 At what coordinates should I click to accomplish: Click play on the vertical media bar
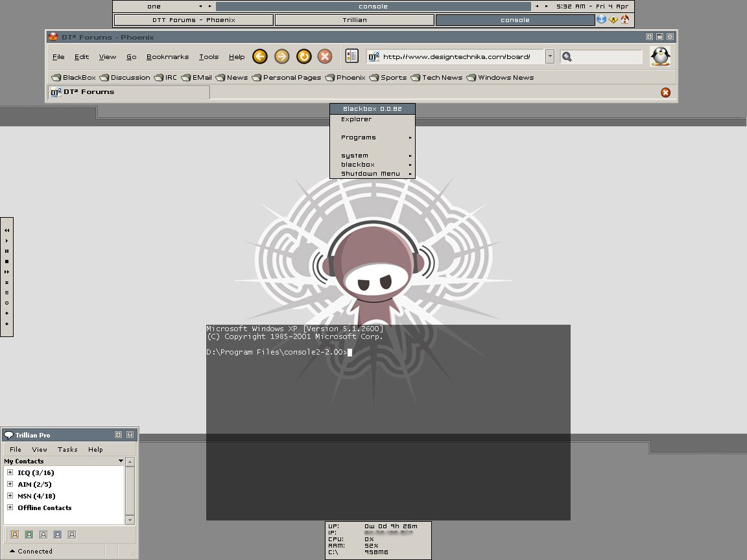coord(6,240)
